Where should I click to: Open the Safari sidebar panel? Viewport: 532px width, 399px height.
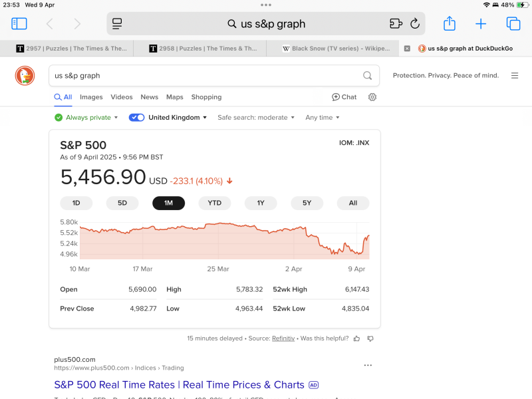pos(19,24)
